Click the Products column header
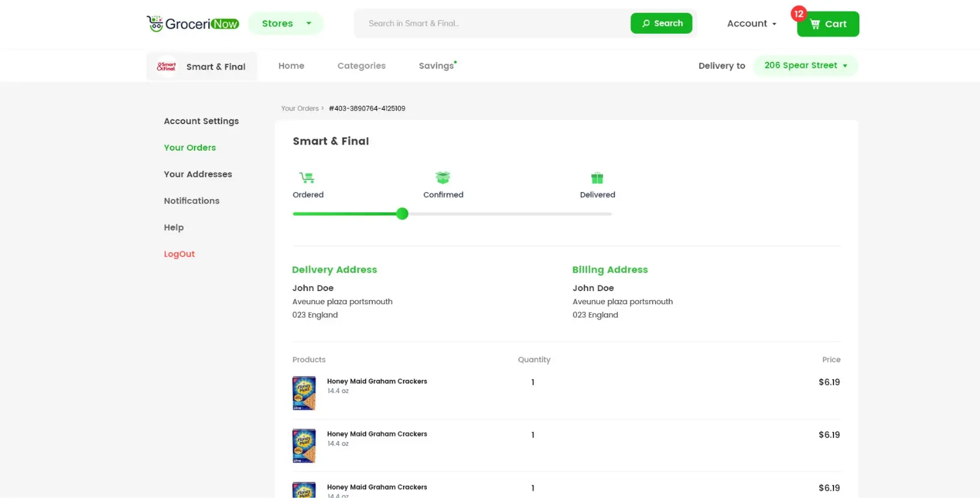980x498 pixels. point(309,360)
